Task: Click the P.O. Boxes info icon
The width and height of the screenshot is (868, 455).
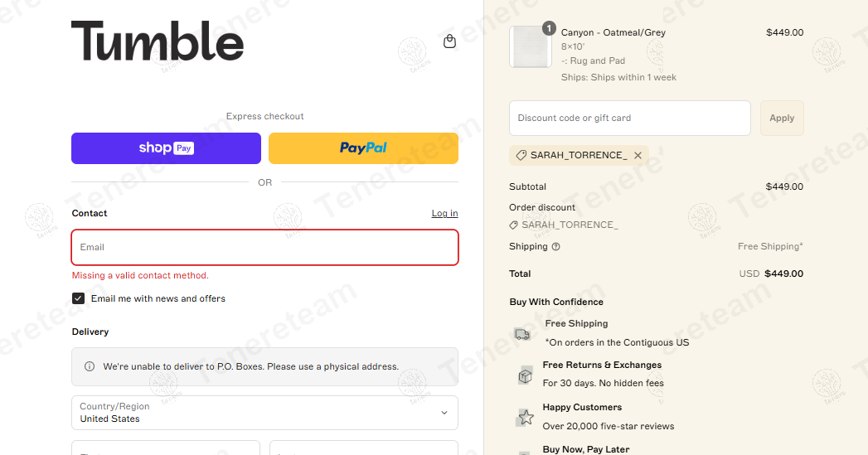Action: point(90,366)
